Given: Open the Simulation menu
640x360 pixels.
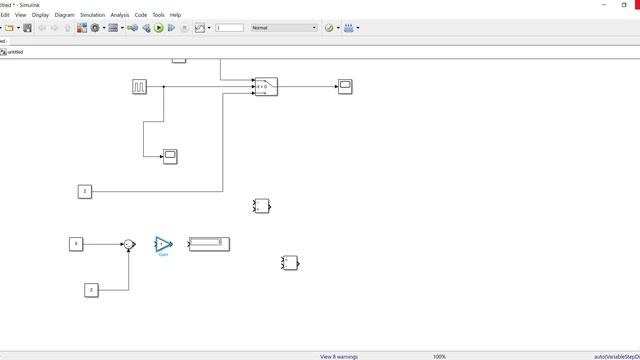Looking at the screenshot, I should coord(93,15).
